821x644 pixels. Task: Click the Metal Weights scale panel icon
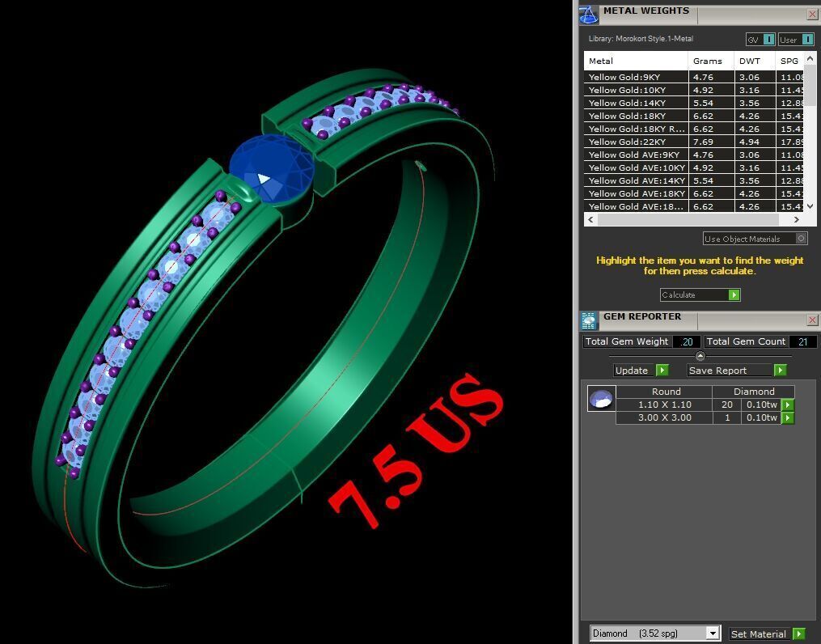589,15
